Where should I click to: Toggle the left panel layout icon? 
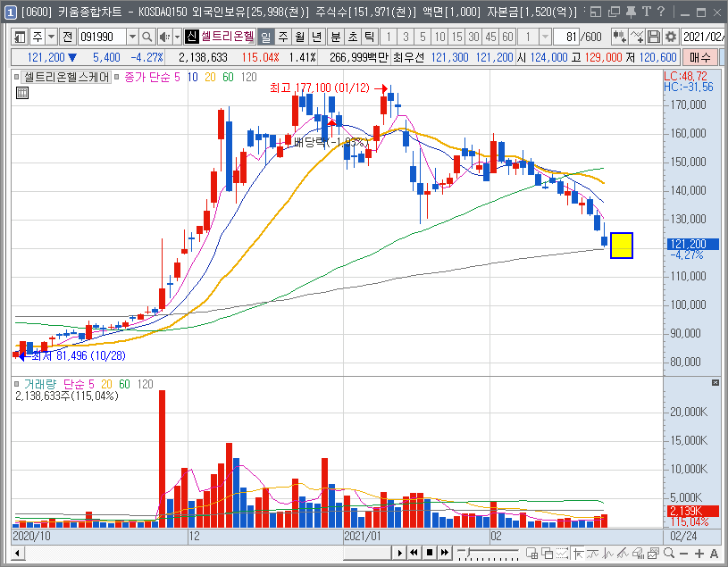[20, 37]
